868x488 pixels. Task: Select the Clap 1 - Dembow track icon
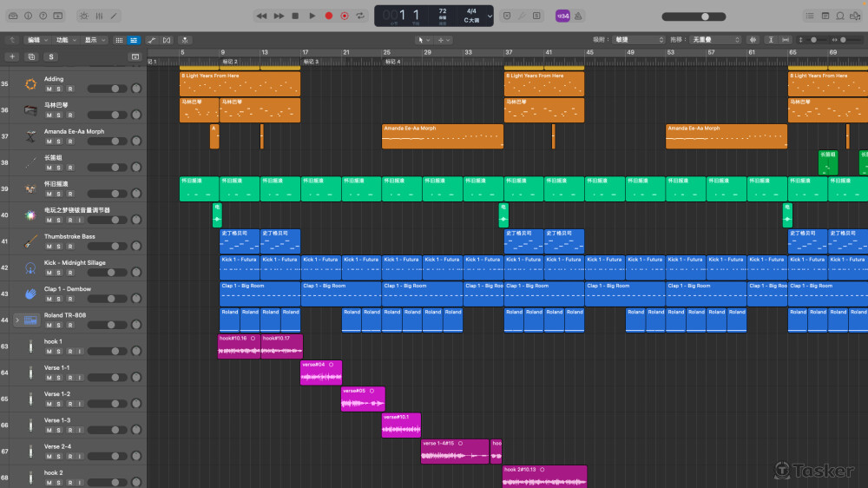pyautogui.click(x=30, y=293)
